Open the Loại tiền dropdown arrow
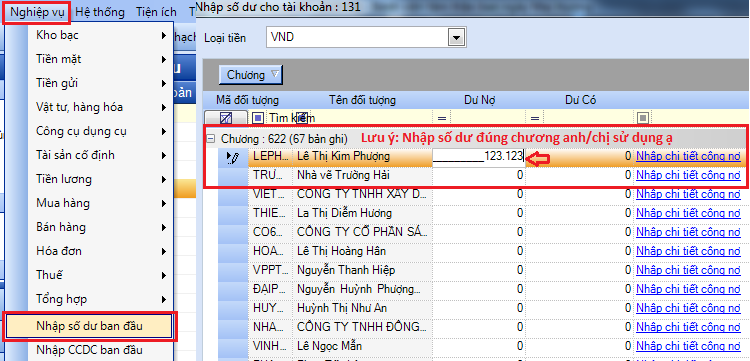 click(x=457, y=37)
